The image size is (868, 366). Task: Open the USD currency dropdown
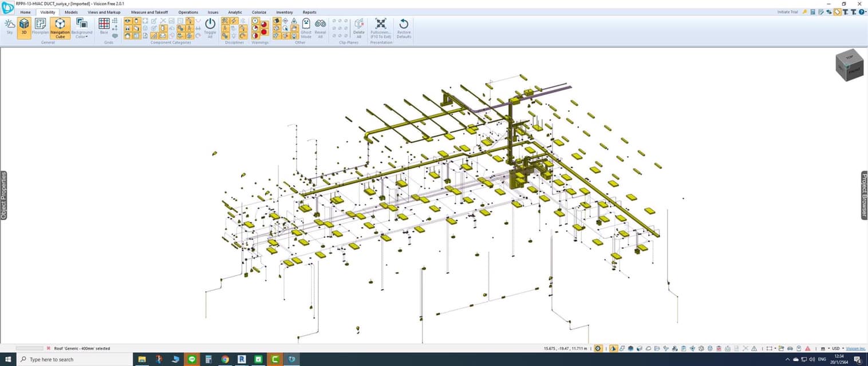838,348
